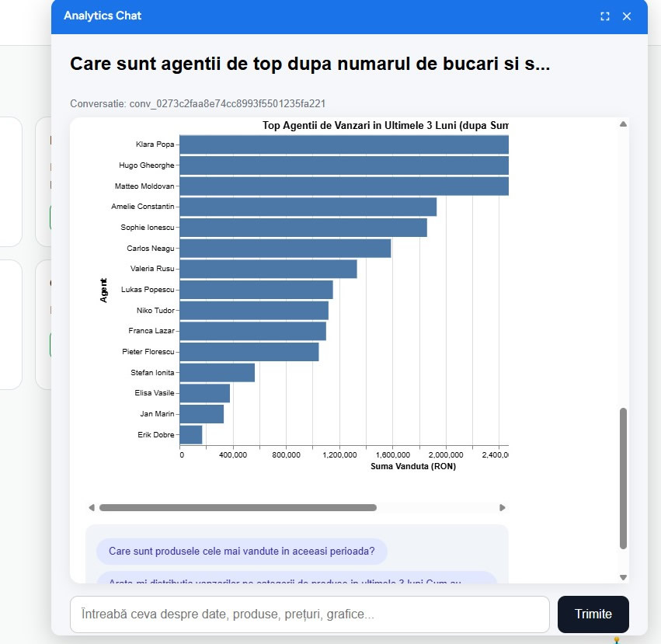Viewport: 661px width, 644px height.
Task: Click the chart's horizontal scrollbar thumb
Action: (238, 507)
